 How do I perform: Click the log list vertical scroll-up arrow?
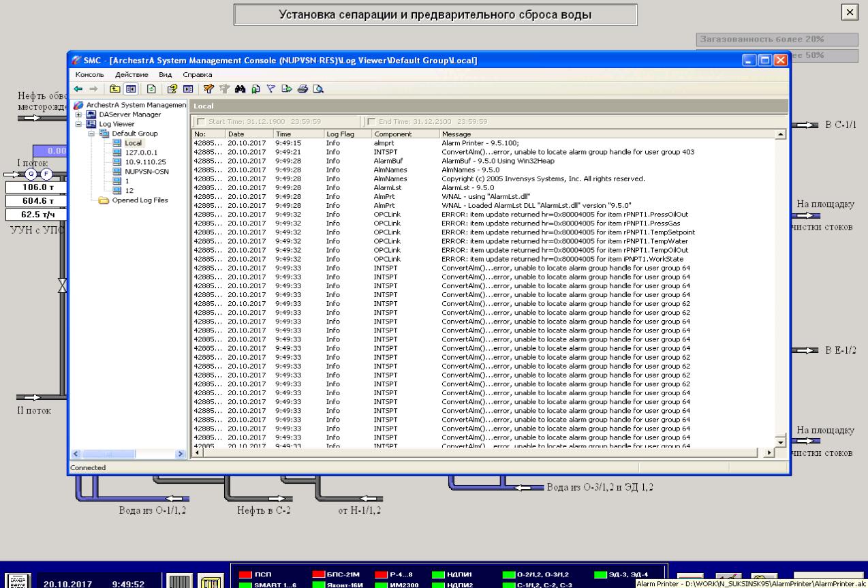(x=780, y=134)
